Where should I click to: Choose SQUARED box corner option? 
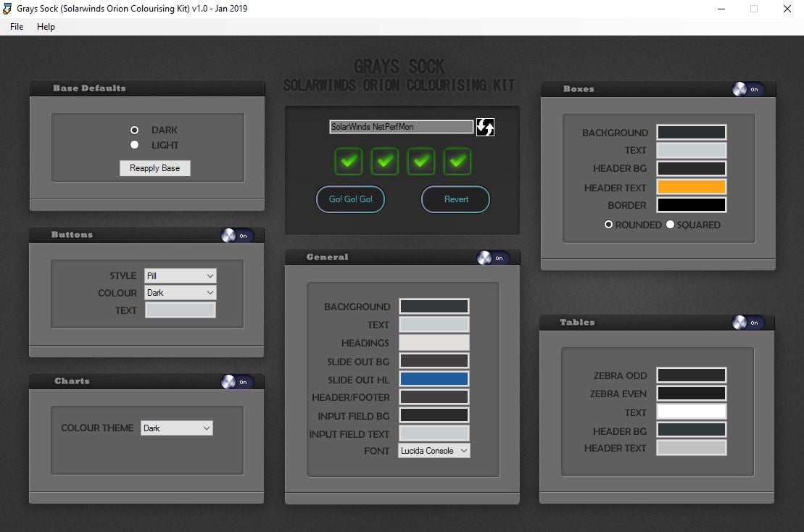(670, 225)
